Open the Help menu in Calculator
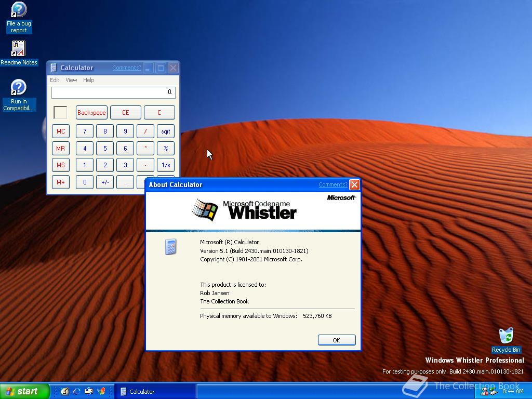The height and width of the screenshot is (399, 532). click(88, 80)
